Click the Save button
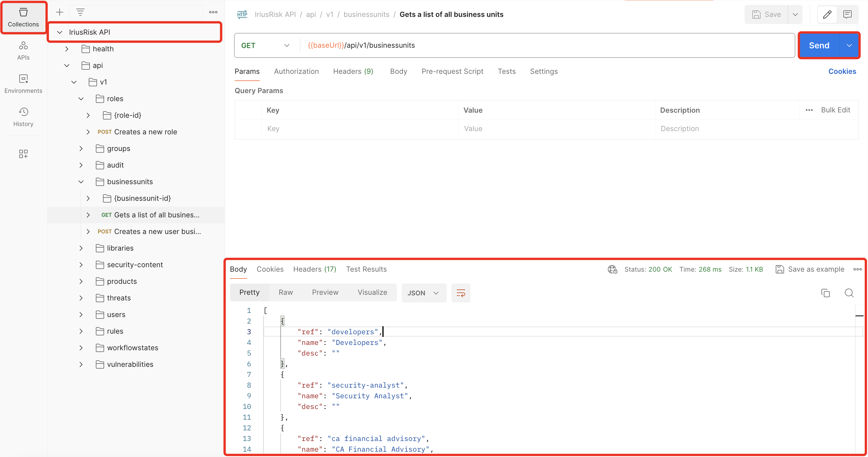This screenshot has width=868, height=457. (767, 15)
